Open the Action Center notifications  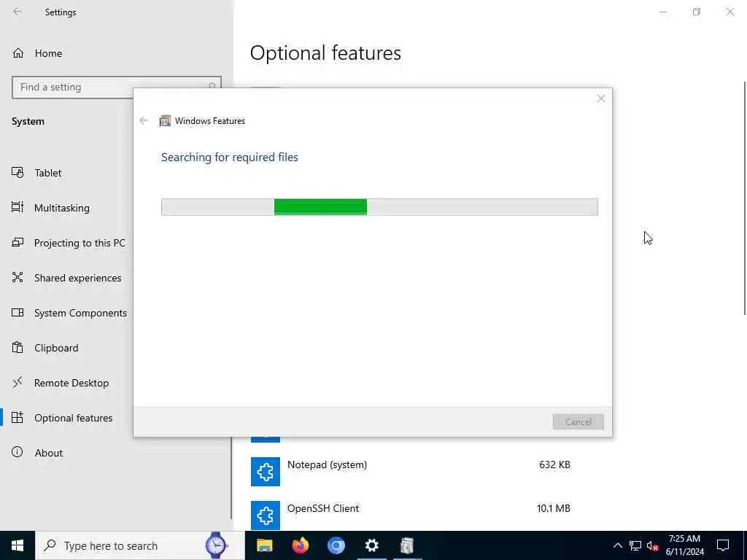723,545
